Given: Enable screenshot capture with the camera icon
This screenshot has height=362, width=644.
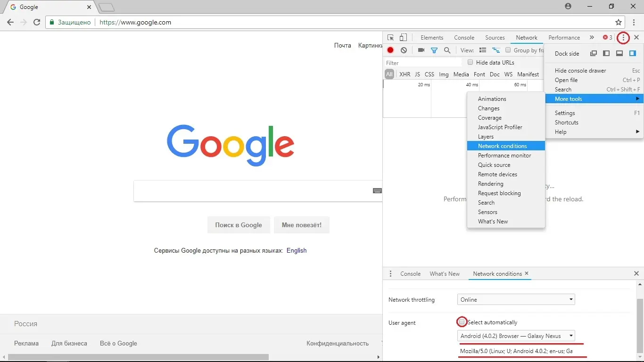Looking at the screenshot, I should pos(421,50).
